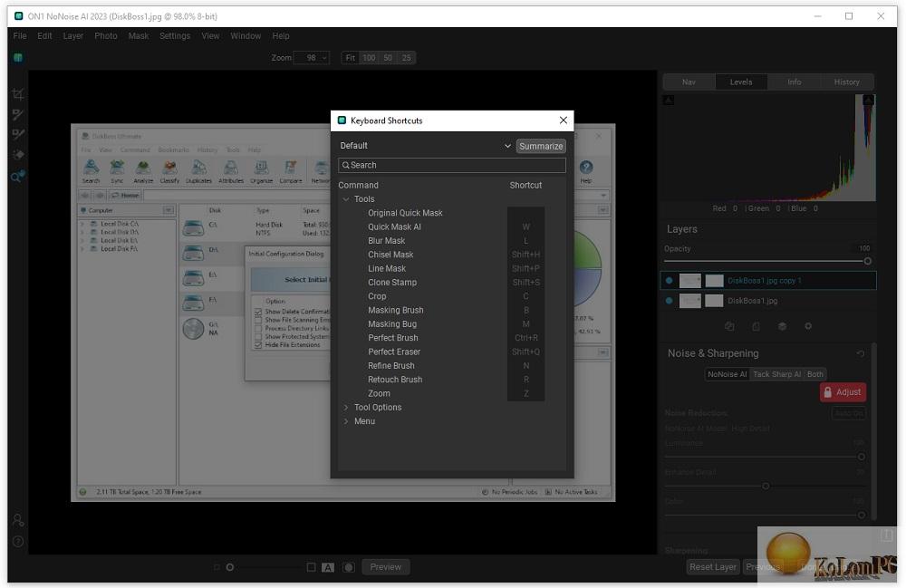
Task: Click the duplicate layer icon
Action: (x=729, y=326)
